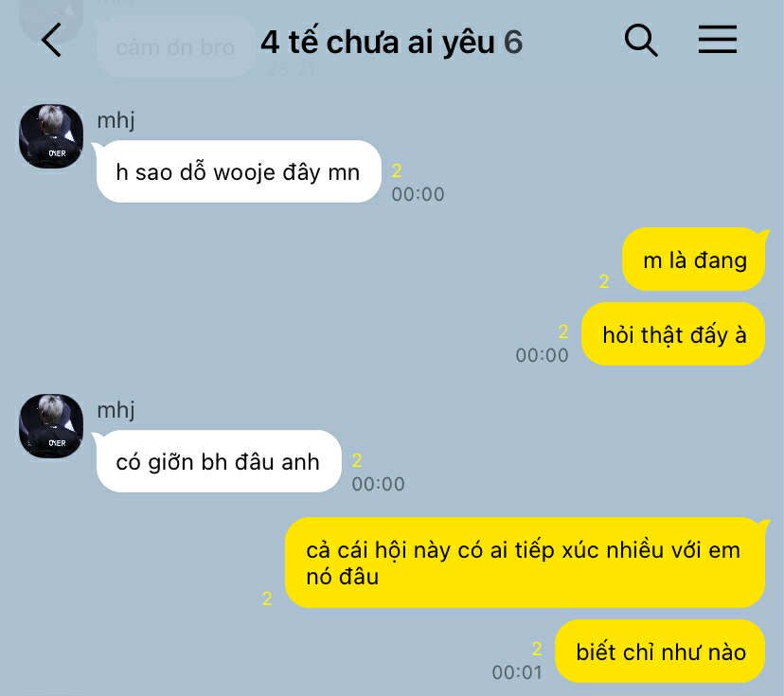The image size is (784, 696).
Task: Tap message 'h sao dỗ wooje đây mn'
Action: pyautogui.click(x=239, y=171)
